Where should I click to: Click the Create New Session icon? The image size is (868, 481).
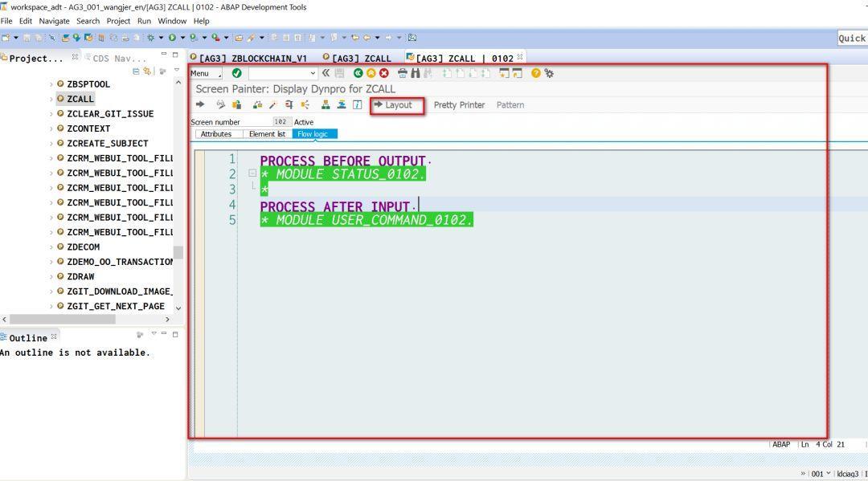[x=504, y=73]
